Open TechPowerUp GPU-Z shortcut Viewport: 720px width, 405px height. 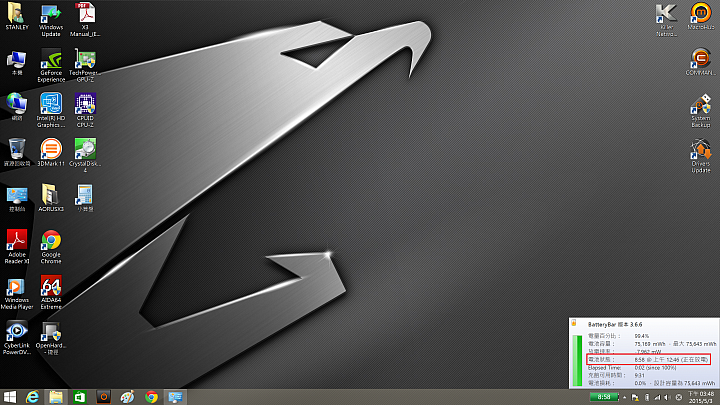85,65
